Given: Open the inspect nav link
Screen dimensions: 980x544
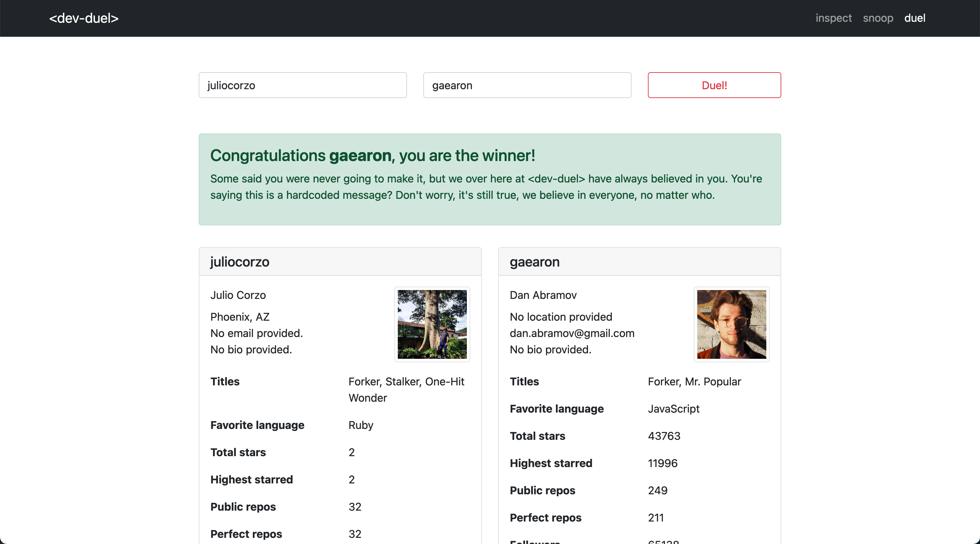Looking at the screenshot, I should (x=833, y=18).
